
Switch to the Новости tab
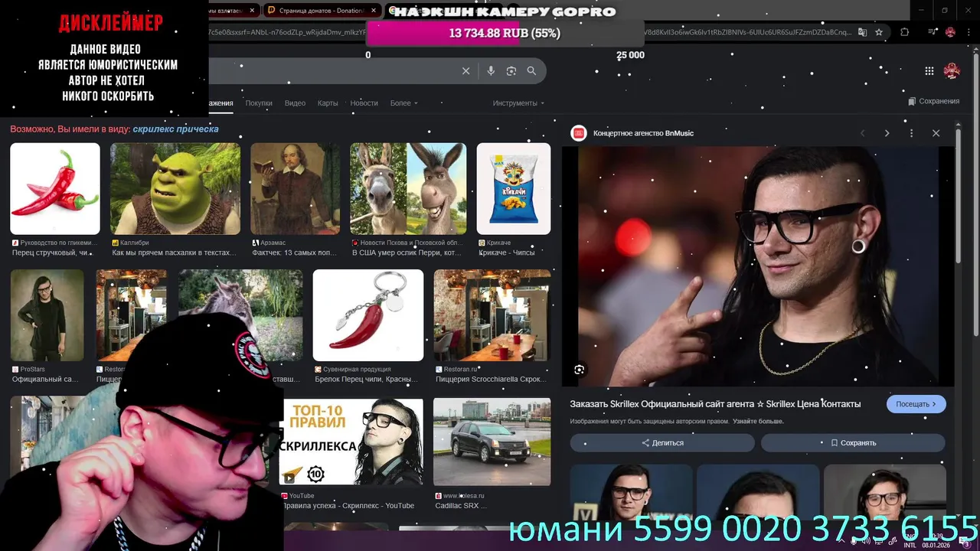(x=364, y=103)
